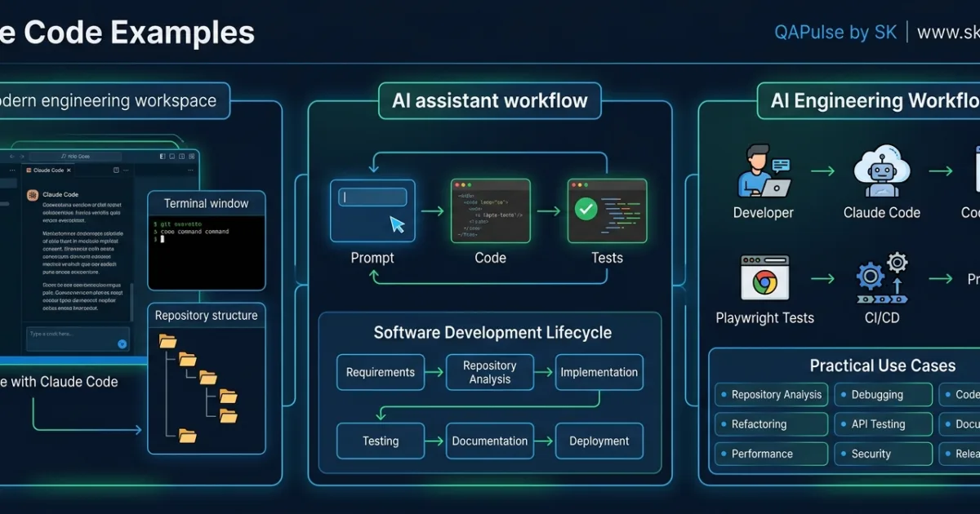980x514 pixels.
Task: Click the 'Prompt' caption text
Action: tap(372, 258)
